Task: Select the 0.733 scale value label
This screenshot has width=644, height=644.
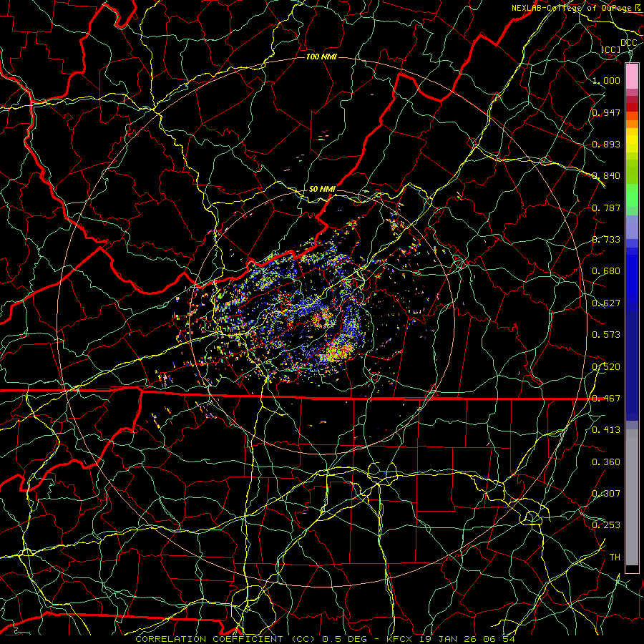Action: 606,240
